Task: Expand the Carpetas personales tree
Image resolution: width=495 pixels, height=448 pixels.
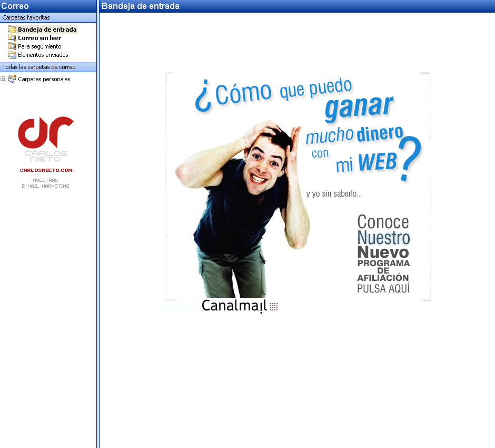Action: [3, 79]
